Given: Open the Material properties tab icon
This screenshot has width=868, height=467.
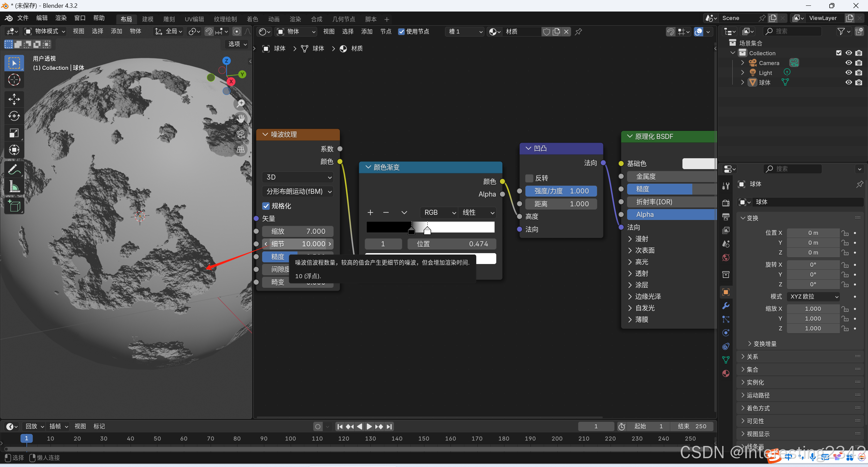Looking at the screenshot, I should coord(726,373).
